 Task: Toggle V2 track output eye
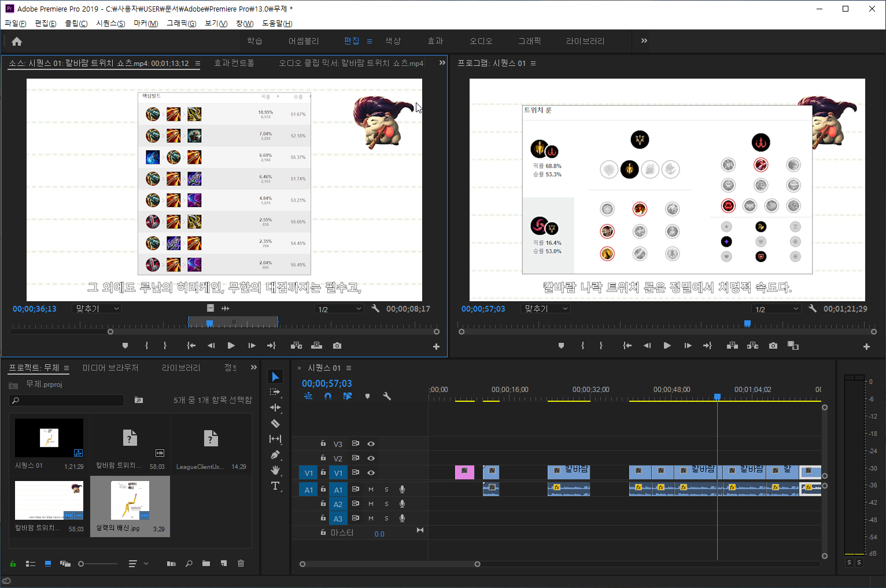click(x=371, y=458)
